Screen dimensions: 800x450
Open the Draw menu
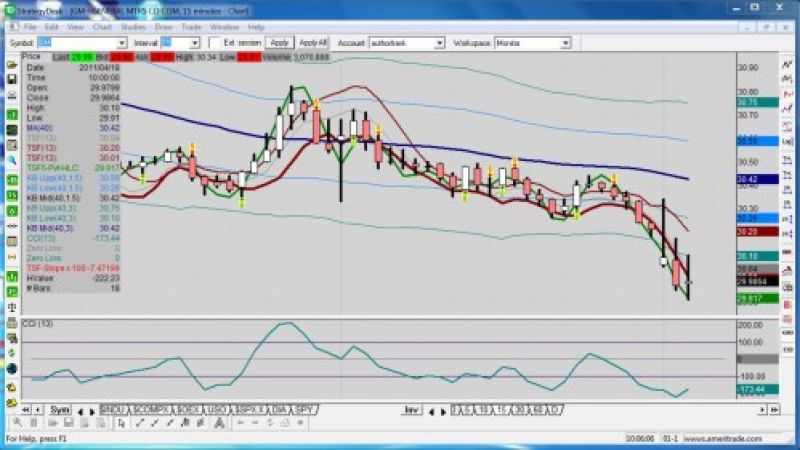pos(163,26)
